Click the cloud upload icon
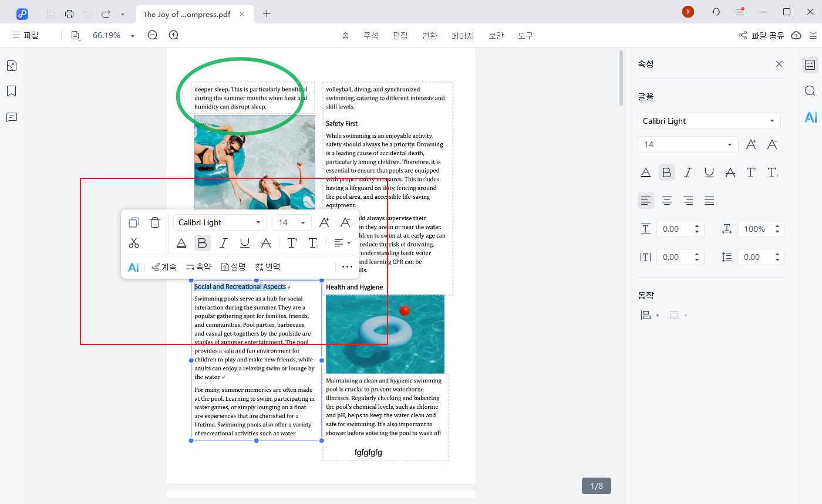The width and height of the screenshot is (822, 504). pyautogui.click(x=796, y=35)
